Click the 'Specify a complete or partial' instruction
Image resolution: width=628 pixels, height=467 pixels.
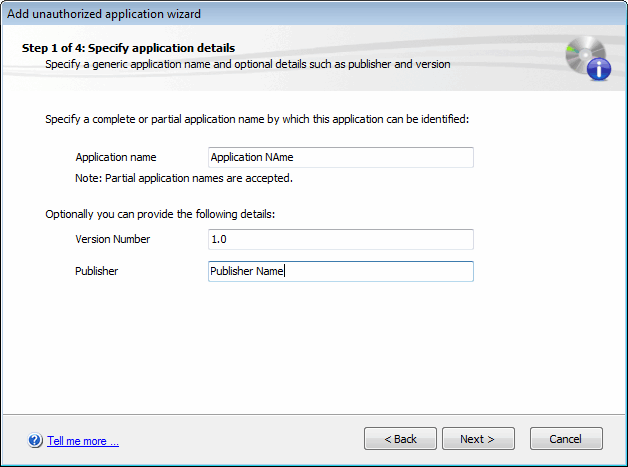point(257,119)
